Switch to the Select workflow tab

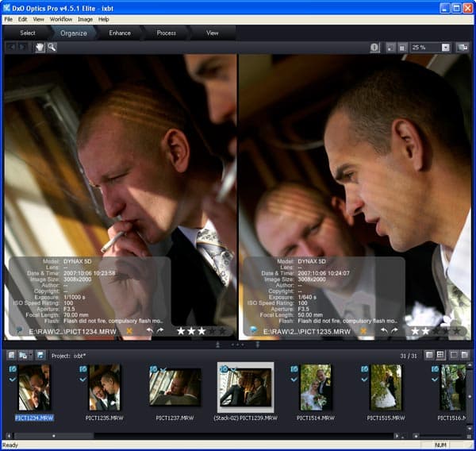pos(27,33)
